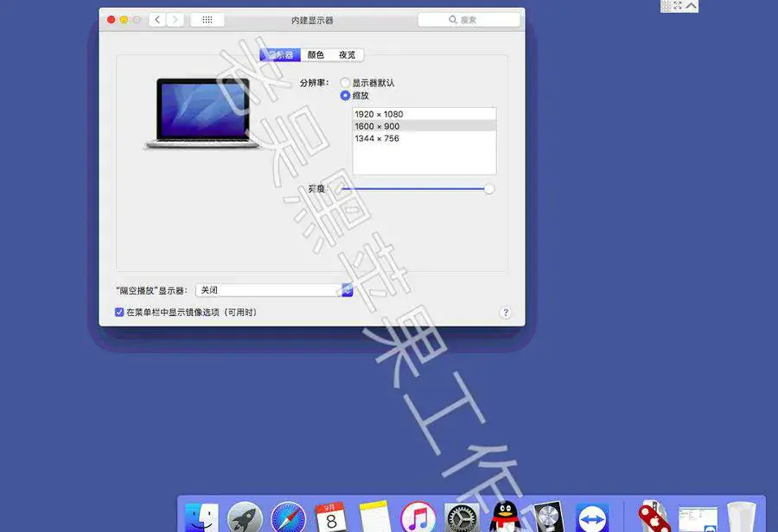This screenshot has height=532, width=778.
Task: Open QQ penguin icon in Dock
Action: click(504, 517)
